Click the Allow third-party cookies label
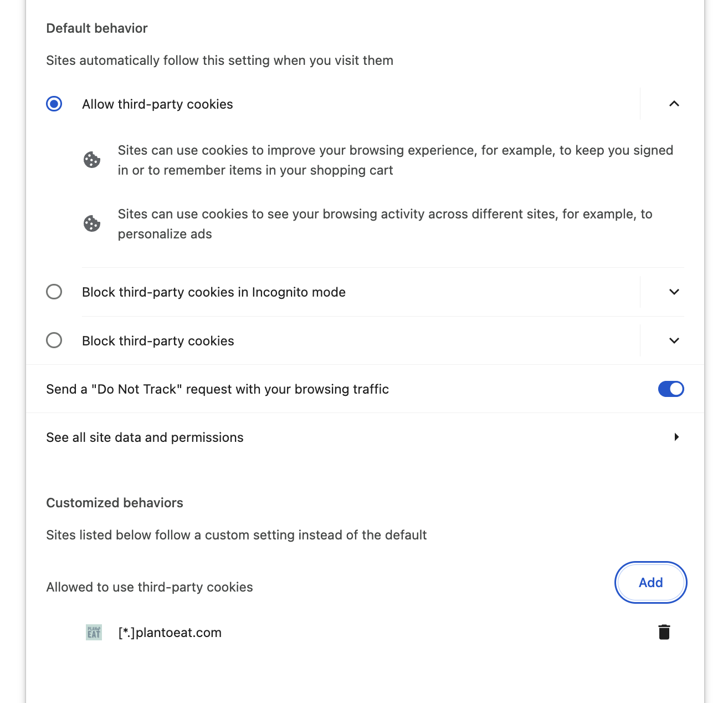 click(157, 104)
